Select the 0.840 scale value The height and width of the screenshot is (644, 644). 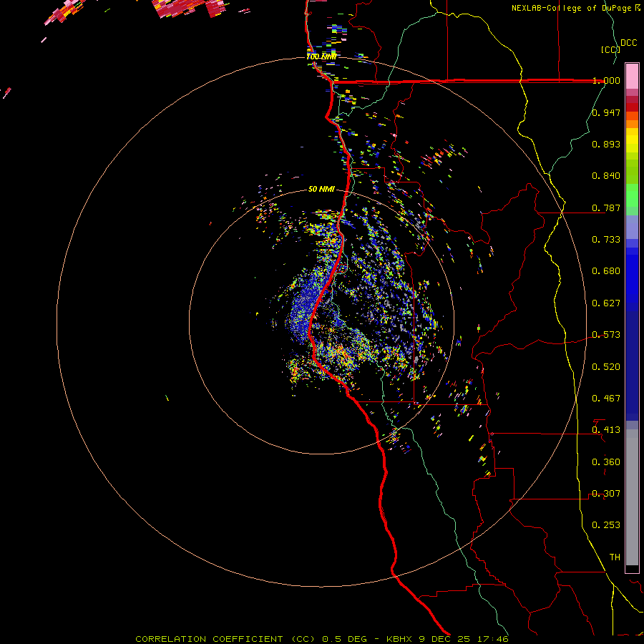tap(606, 176)
